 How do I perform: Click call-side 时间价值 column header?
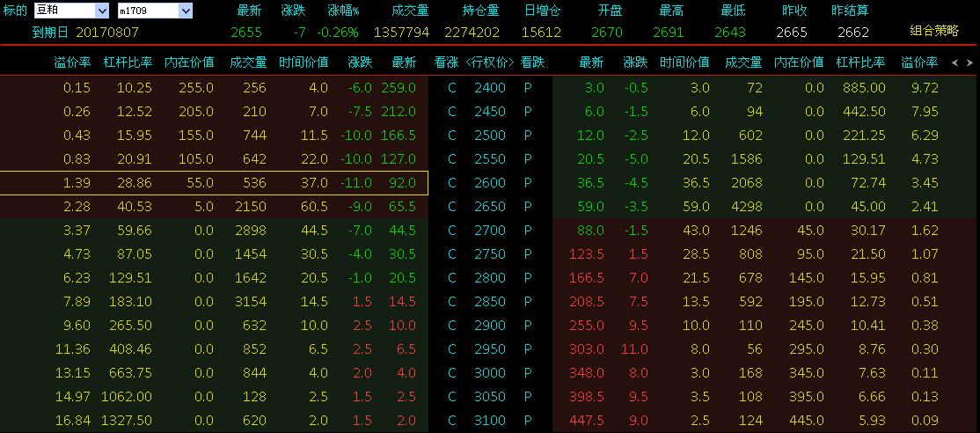coord(304,62)
